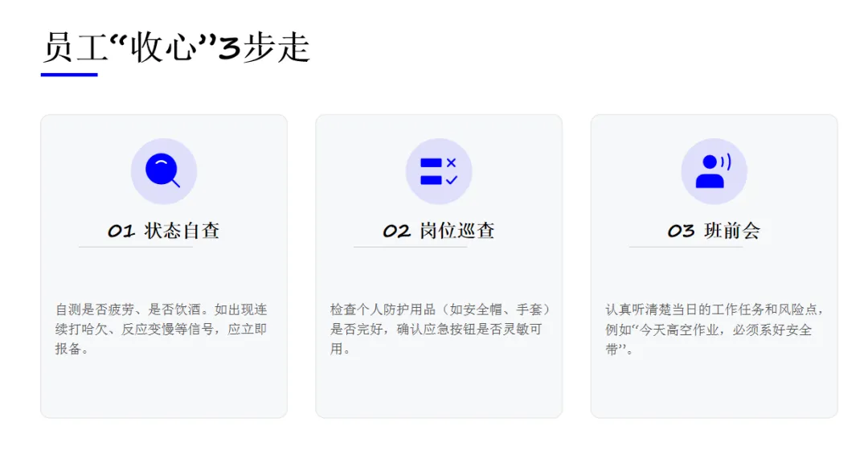Click the divider line under 岗位巡查
Image resolution: width=868 pixels, height=463 pixels.
pos(411,247)
